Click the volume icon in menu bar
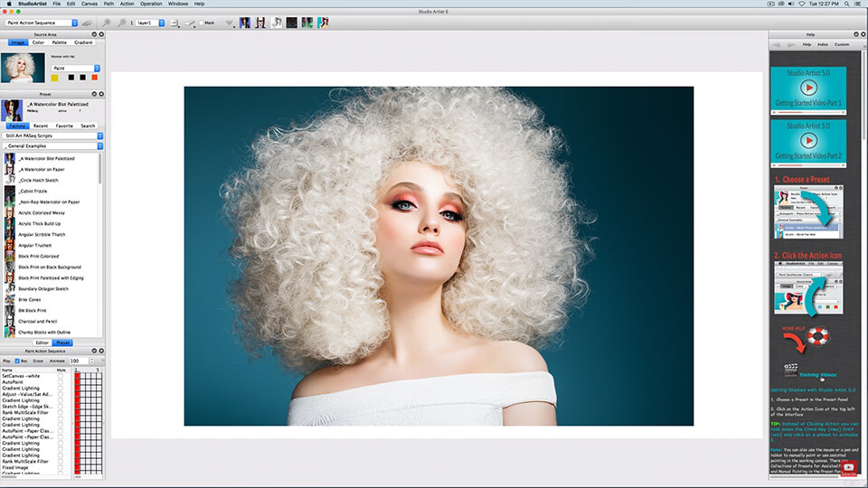 click(x=791, y=4)
